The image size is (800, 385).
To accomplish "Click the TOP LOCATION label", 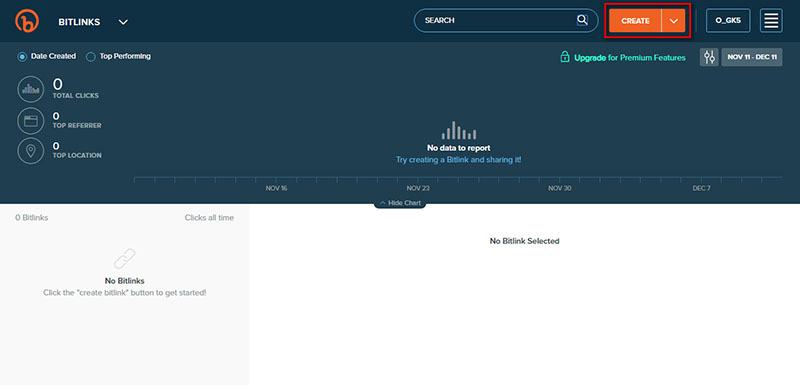I will (77, 156).
